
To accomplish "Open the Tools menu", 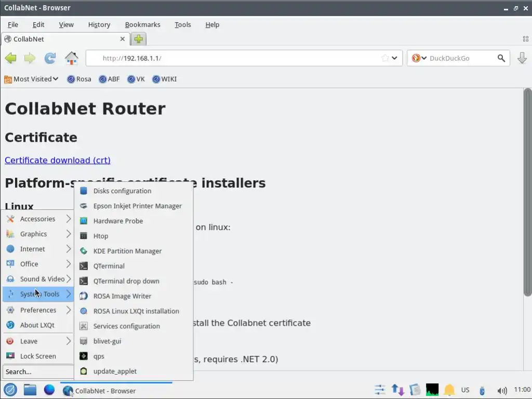I will (x=182, y=25).
